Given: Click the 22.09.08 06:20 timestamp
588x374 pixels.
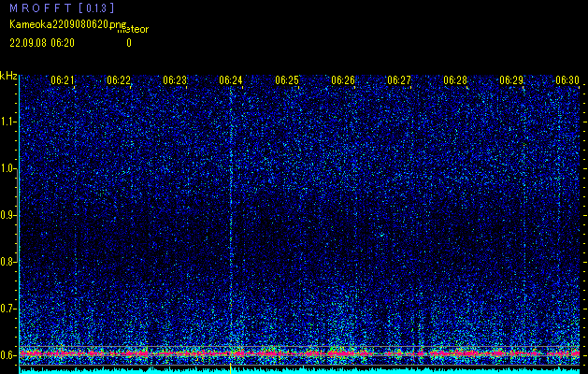Looking at the screenshot, I should point(42,43).
